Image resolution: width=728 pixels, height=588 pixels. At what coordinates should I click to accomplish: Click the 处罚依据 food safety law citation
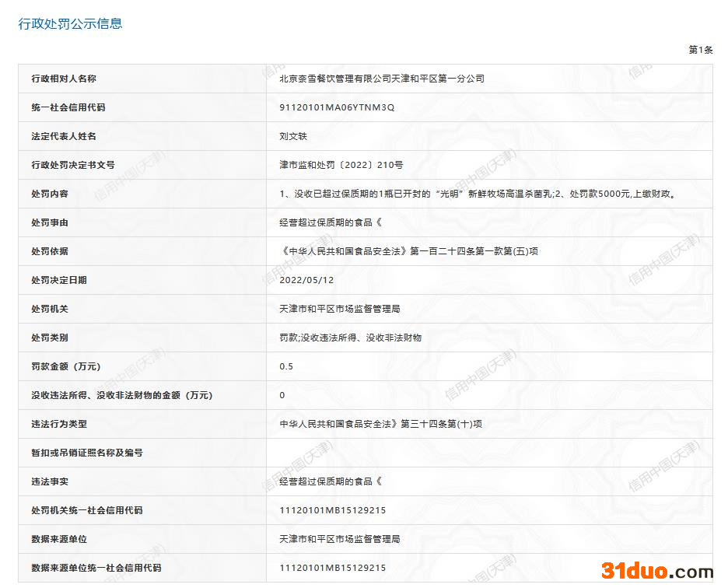408,251
